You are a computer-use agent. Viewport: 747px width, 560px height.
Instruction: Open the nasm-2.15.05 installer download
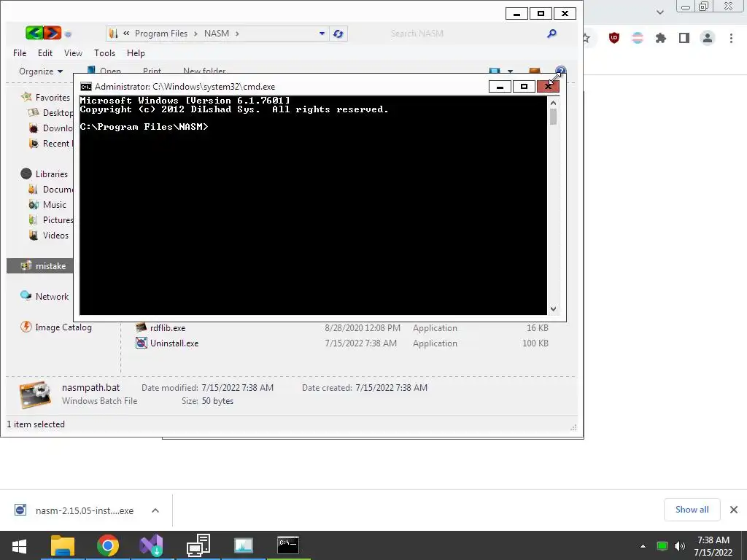(85, 510)
